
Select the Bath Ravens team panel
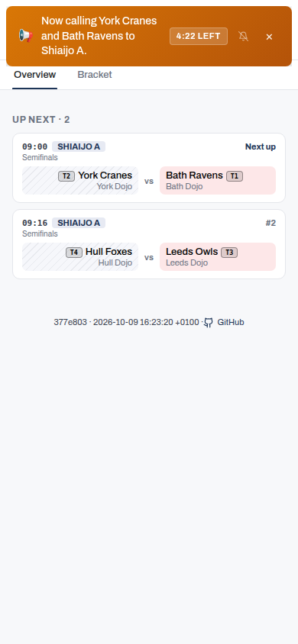pos(218,180)
